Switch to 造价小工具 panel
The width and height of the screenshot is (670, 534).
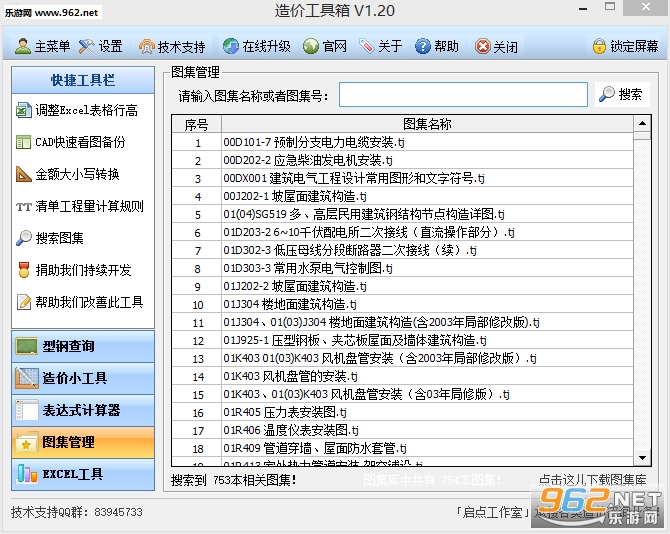(83, 378)
